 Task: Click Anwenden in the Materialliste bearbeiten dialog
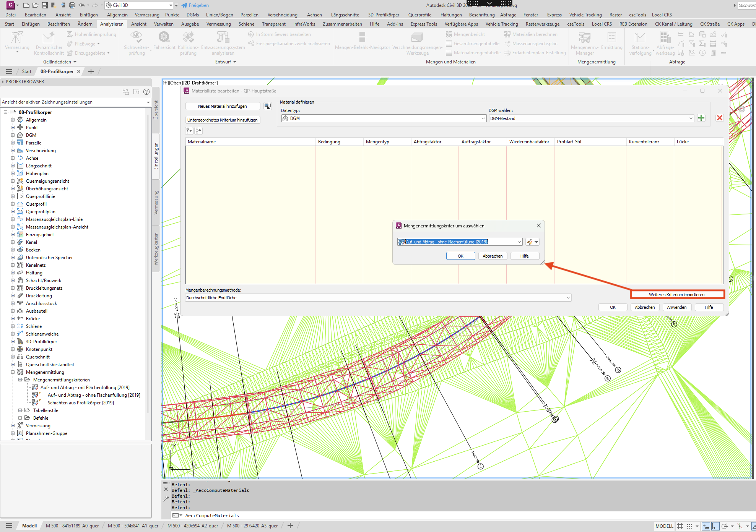pyautogui.click(x=676, y=307)
